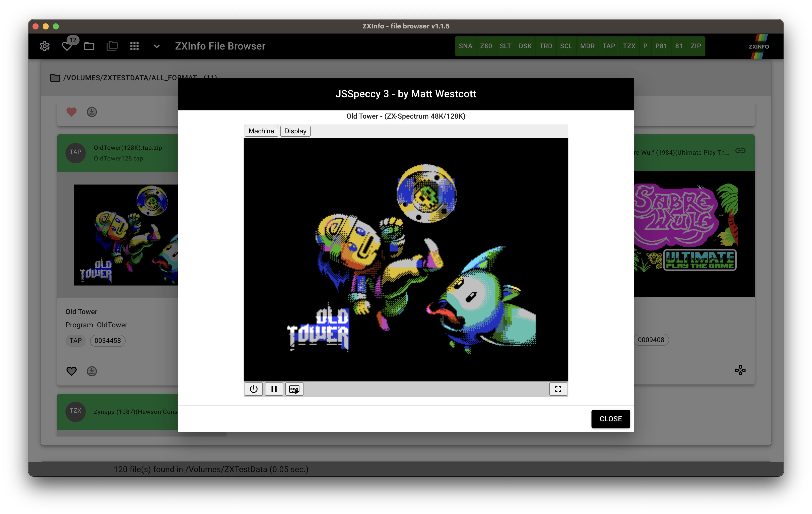Click the link icon on Sabre Wulf header
Viewport: 812px width, 514px height.
(740, 151)
